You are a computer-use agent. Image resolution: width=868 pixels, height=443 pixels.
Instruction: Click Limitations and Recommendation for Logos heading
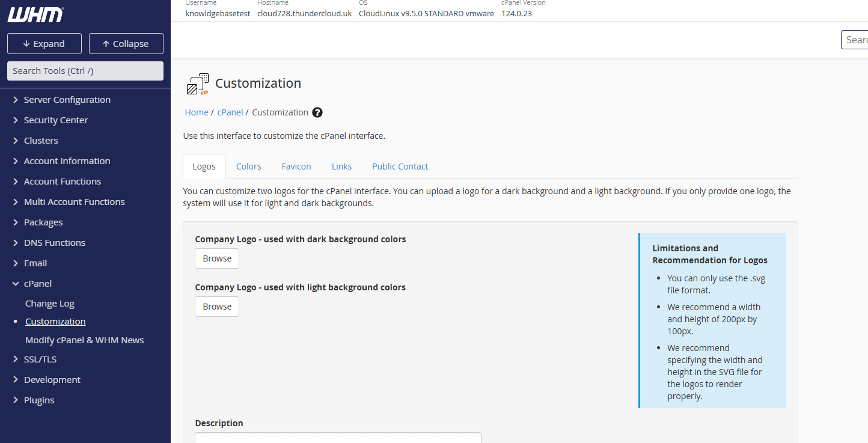(x=710, y=254)
